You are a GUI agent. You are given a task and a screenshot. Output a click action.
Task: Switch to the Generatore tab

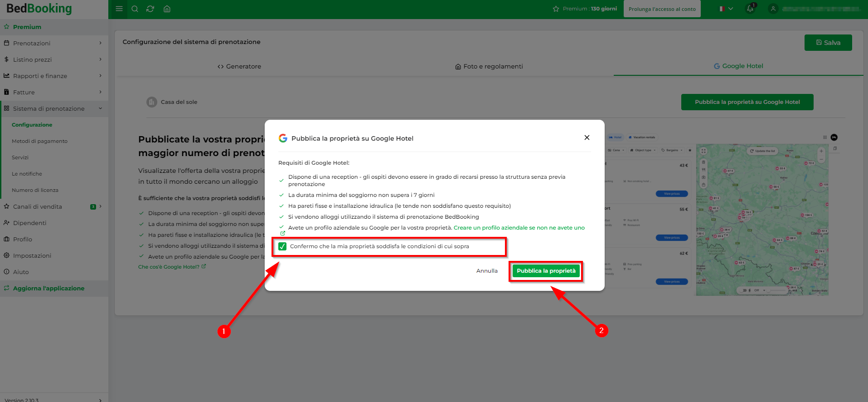pyautogui.click(x=239, y=66)
